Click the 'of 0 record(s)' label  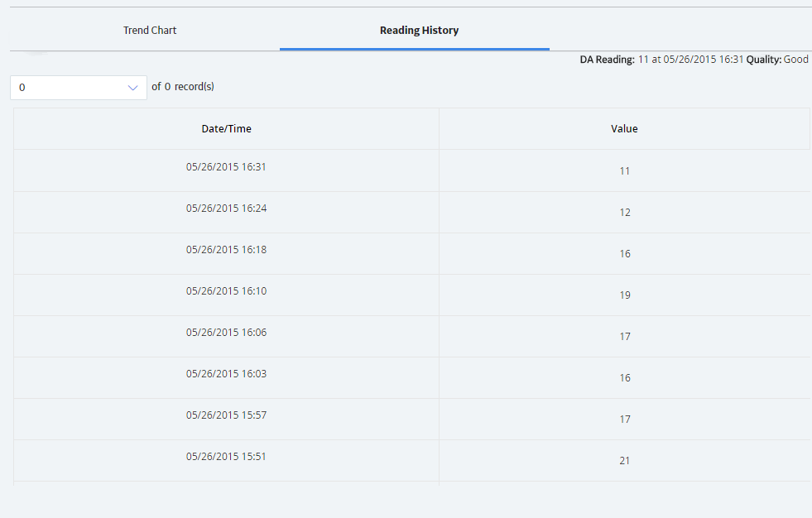183,86
